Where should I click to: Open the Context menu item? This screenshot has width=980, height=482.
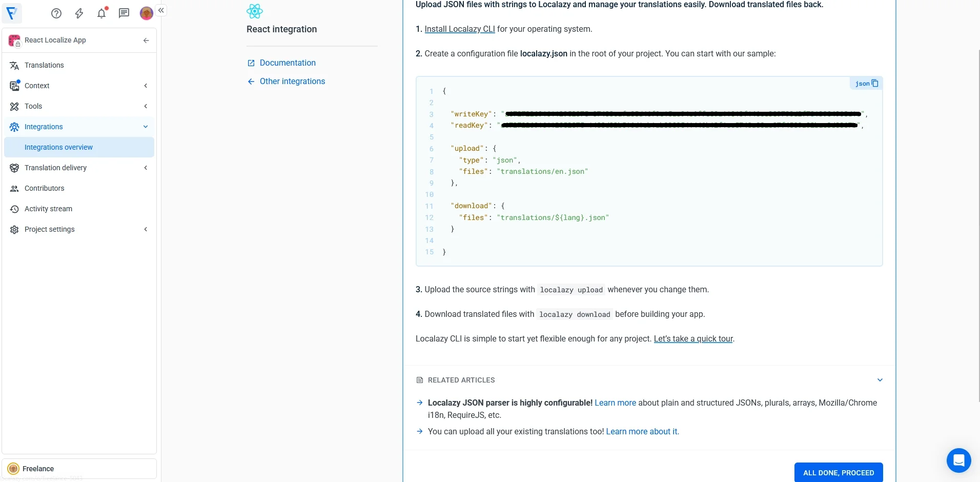[79, 86]
